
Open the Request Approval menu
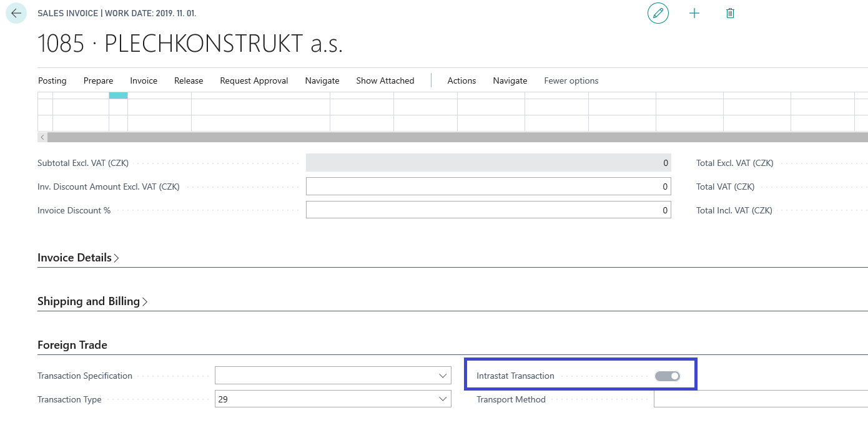coord(254,80)
